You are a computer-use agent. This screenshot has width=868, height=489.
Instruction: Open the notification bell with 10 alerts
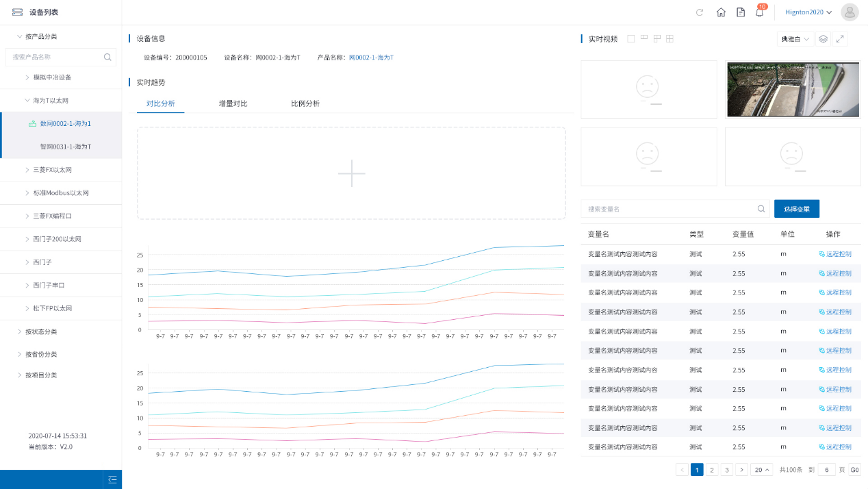pos(759,12)
